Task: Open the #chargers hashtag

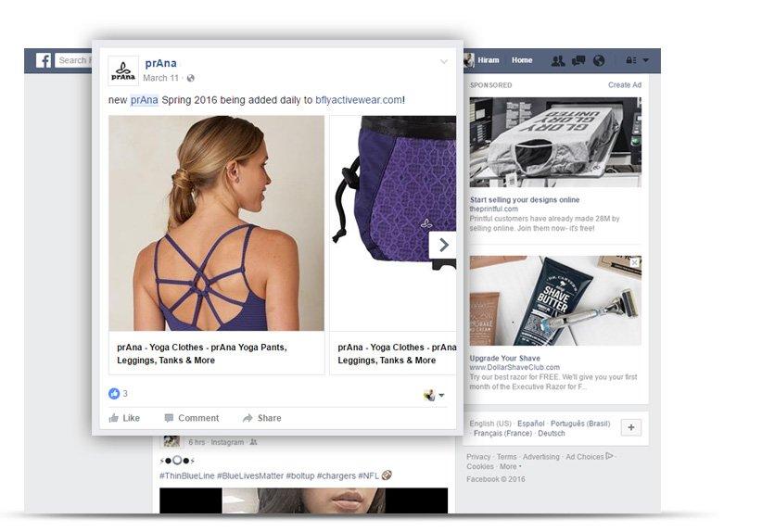Action: point(337,475)
